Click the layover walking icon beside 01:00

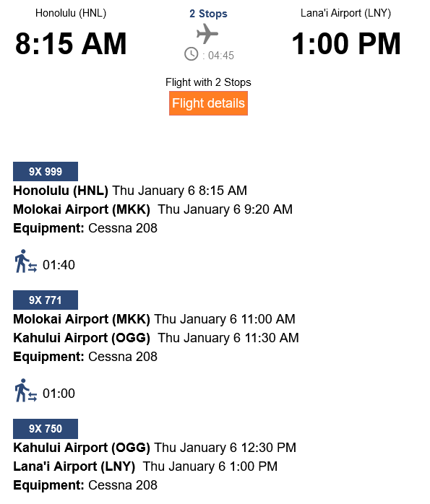point(26,390)
